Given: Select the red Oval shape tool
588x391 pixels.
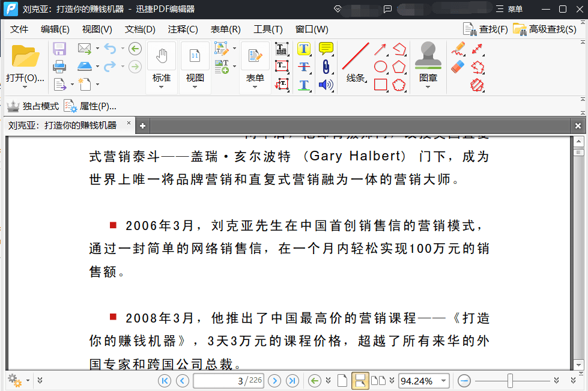Looking at the screenshot, I should (x=380, y=67).
